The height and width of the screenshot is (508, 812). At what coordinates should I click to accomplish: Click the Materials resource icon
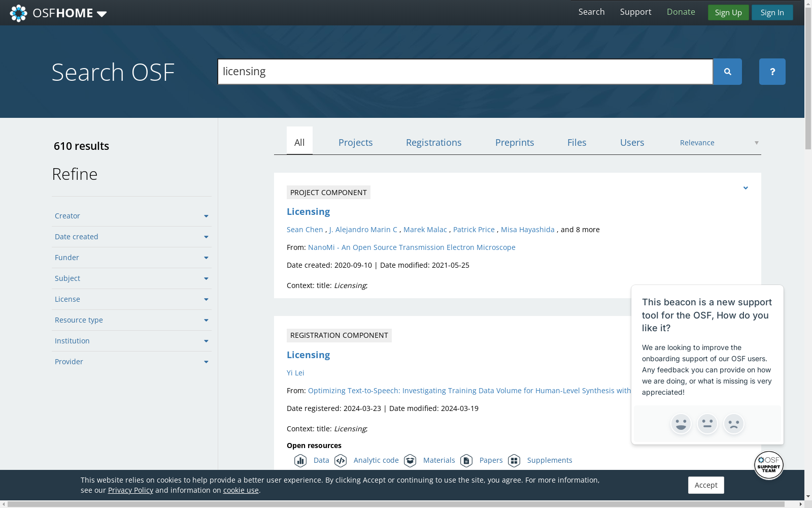410,460
